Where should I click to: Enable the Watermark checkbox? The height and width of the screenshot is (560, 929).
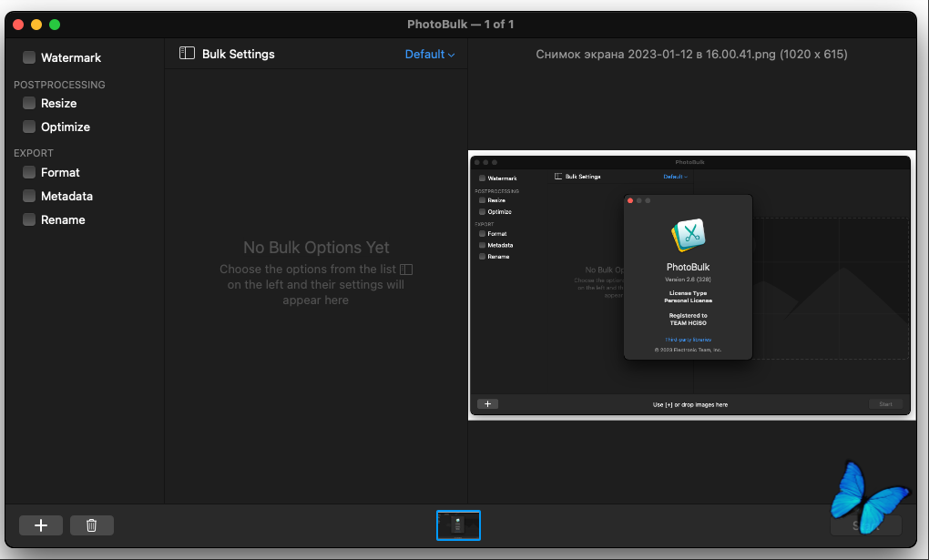click(x=29, y=57)
